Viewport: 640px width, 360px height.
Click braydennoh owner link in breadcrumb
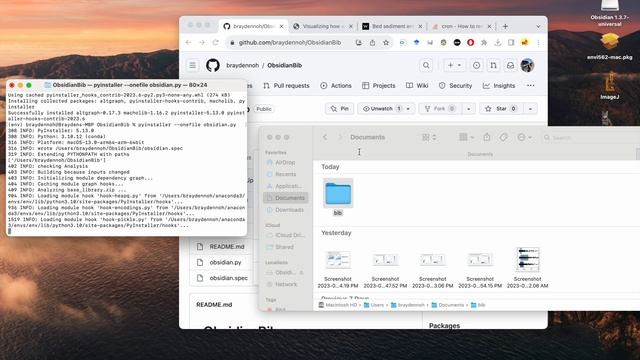click(242, 65)
